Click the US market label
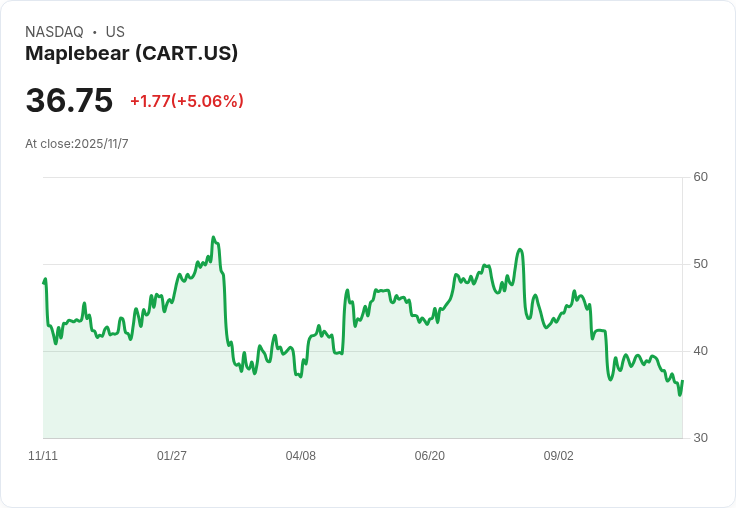This screenshot has height=508, width=736. pos(115,32)
